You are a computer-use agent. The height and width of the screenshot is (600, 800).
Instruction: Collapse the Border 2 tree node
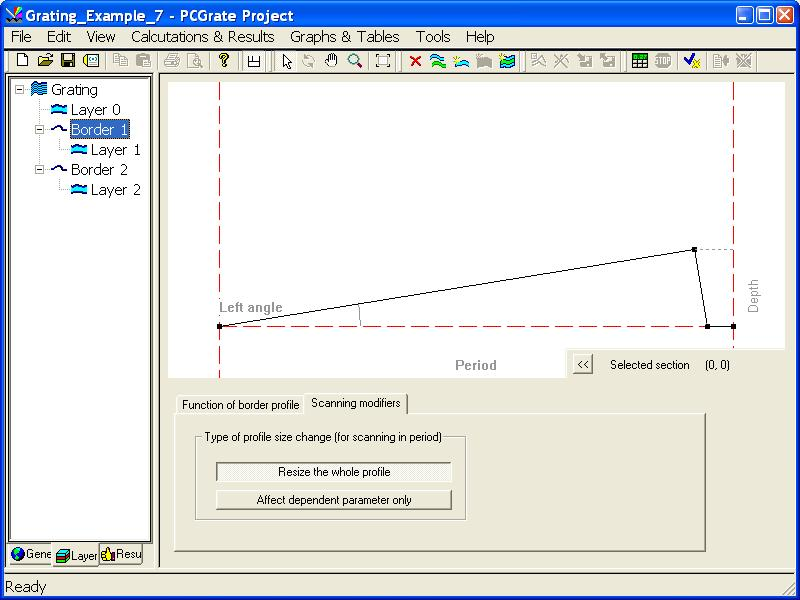[x=40, y=169]
